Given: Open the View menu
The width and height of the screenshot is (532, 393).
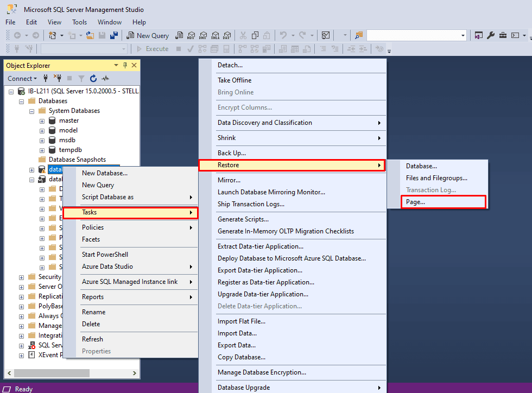Looking at the screenshot, I should 54,22.
